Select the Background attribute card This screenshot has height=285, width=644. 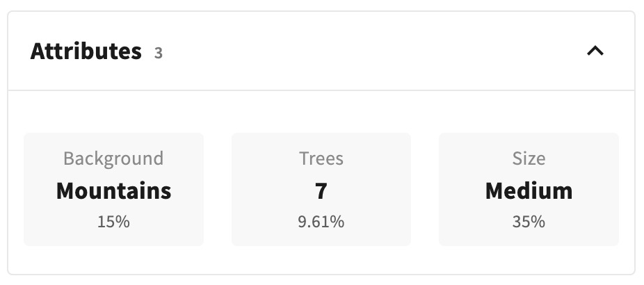[x=113, y=189]
